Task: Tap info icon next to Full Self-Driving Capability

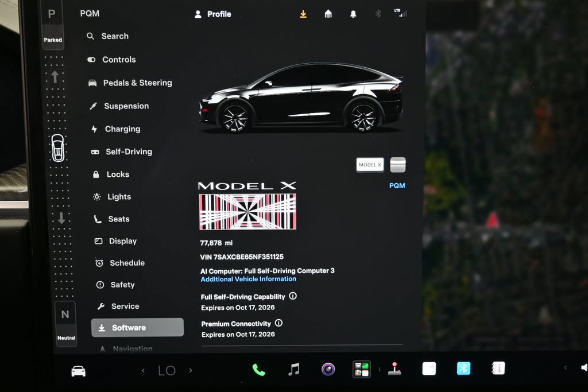Action: pyautogui.click(x=293, y=296)
